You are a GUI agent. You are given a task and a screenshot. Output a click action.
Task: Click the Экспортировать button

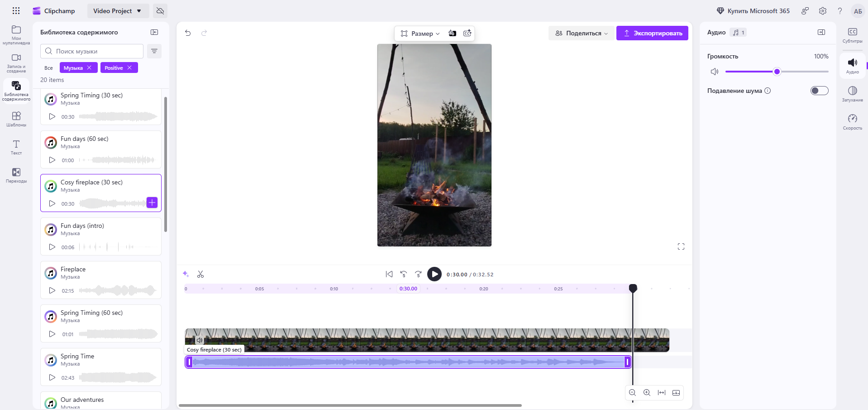[652, 33]
